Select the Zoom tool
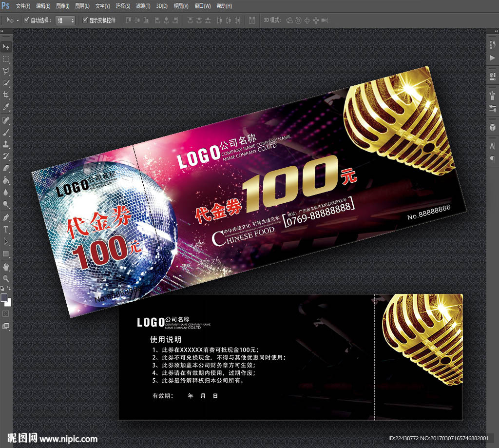Viewport: 499px width, 448px height. coord(6,279)
